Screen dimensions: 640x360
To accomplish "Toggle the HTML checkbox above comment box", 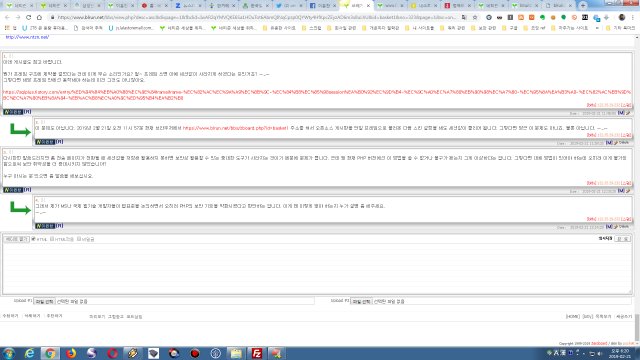I will pyautogui.click(x=33, y=239).
